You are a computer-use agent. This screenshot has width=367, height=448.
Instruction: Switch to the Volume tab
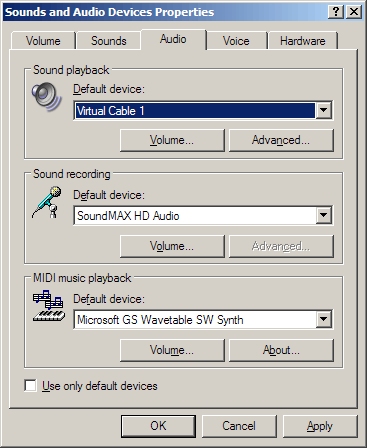pyautogui.click(x=43, y=41)
